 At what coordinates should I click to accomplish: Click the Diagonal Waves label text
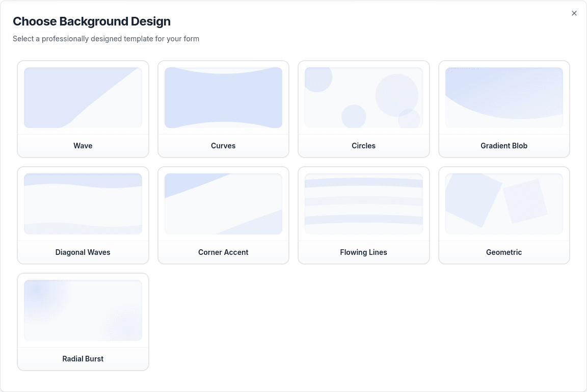pos(83,252)
